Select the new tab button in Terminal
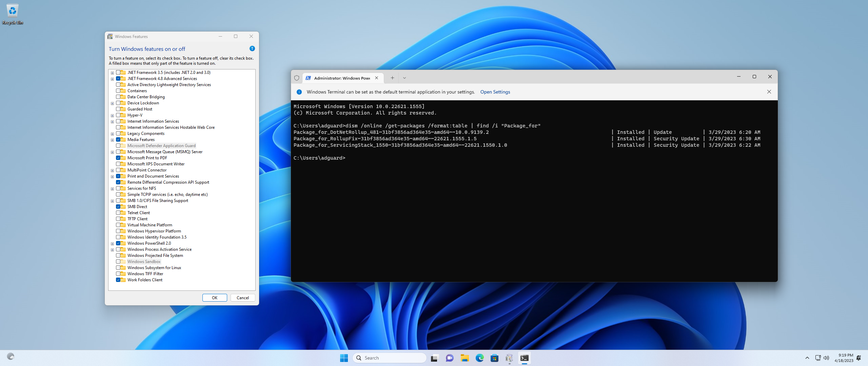Viewport: 868px width, 366px height. [x=393, y=77]
